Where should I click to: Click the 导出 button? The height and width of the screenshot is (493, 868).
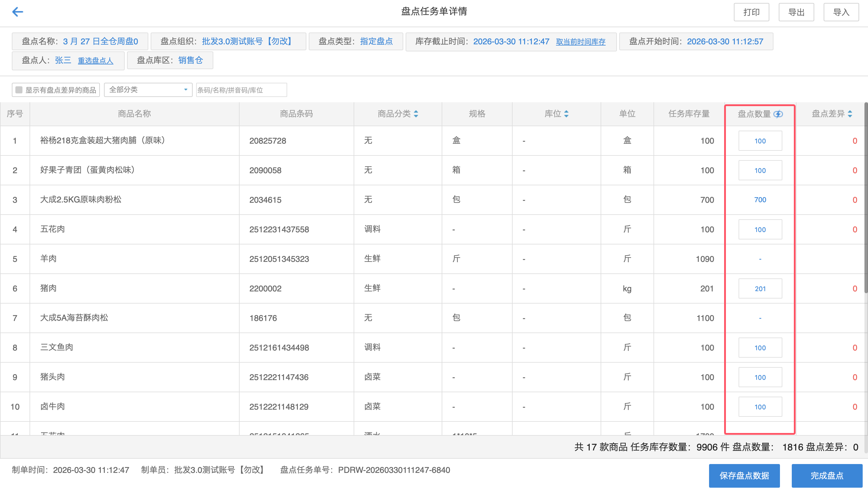click(x=796, y=12)
